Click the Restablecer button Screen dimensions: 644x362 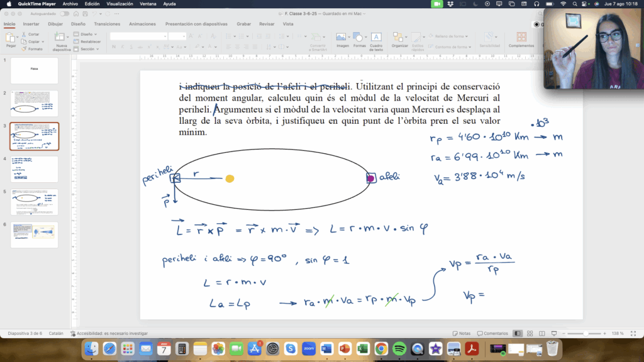pos(87,41)
